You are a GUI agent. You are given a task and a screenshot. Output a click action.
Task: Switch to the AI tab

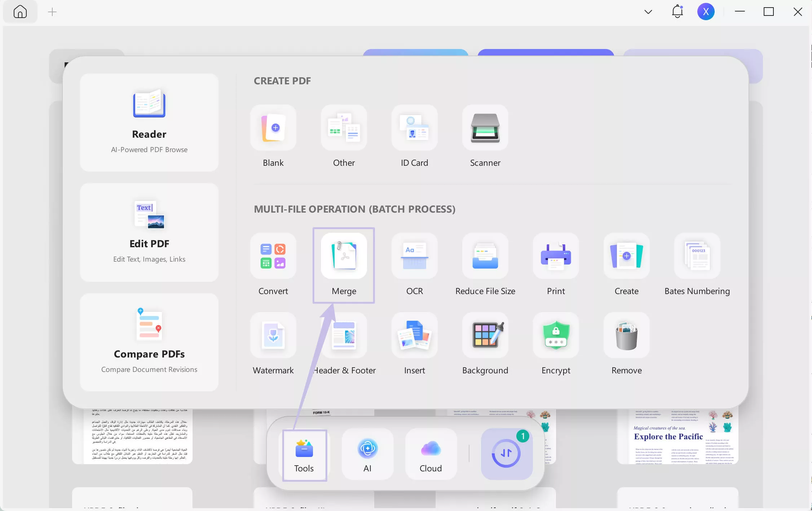[x=367, y=455]
